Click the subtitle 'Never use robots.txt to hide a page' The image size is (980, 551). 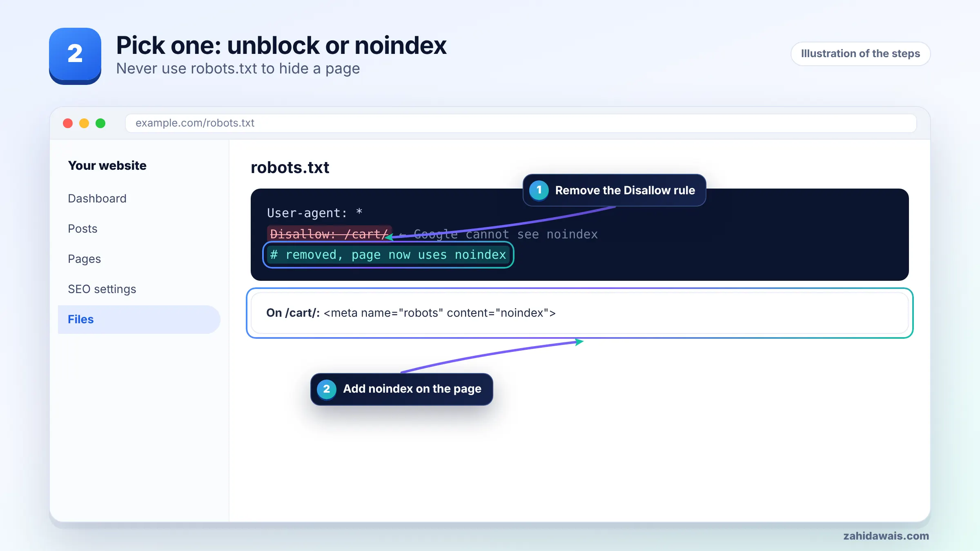coord(238,69)
